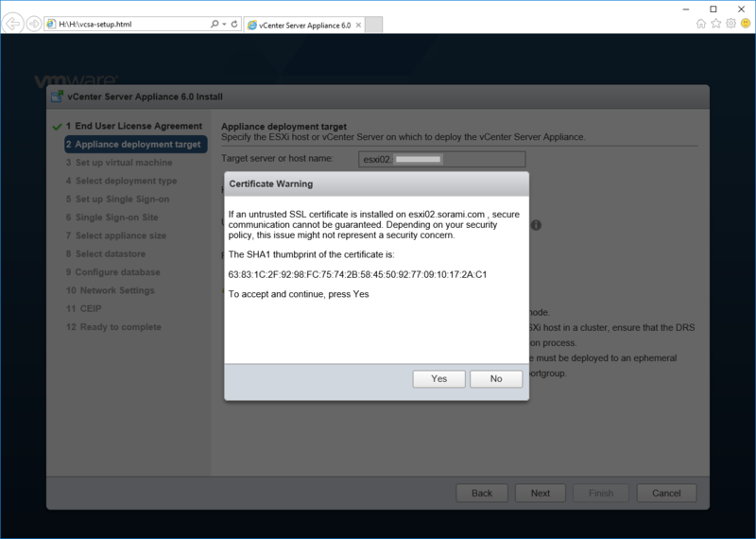Select step 10 Network Settings

pyautogui.click(x=111, y=290)
